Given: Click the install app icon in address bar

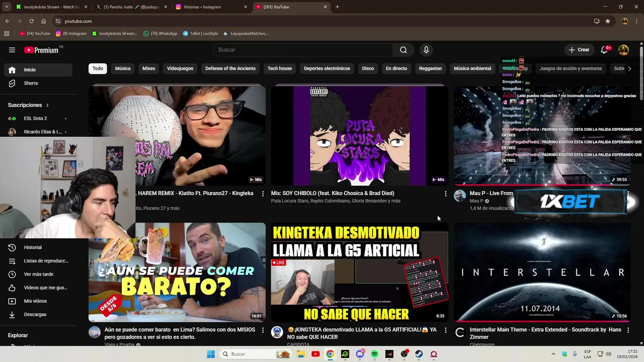Looking at the screenshot, I should tap(597, 21).
